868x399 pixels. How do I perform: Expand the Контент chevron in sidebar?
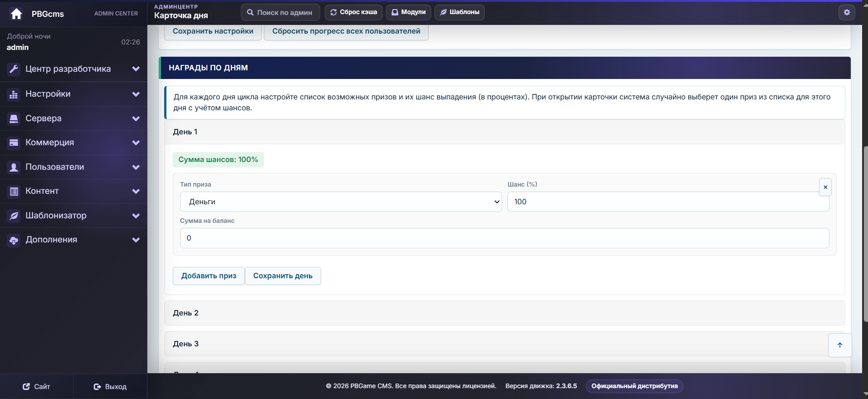click(136, 191)
